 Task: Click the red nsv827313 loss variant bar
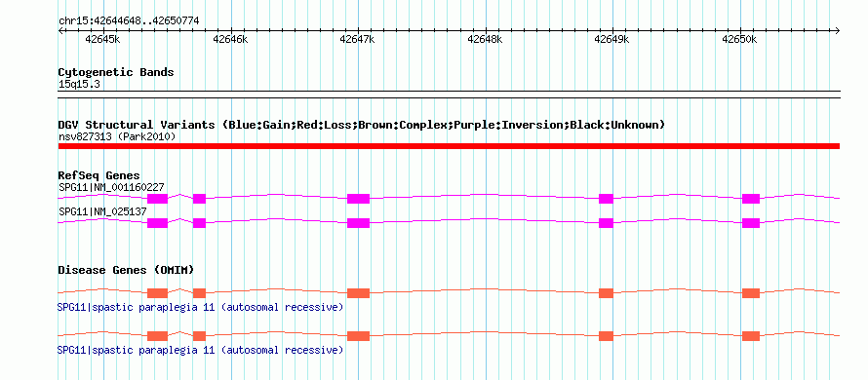[x=449, y=146]
